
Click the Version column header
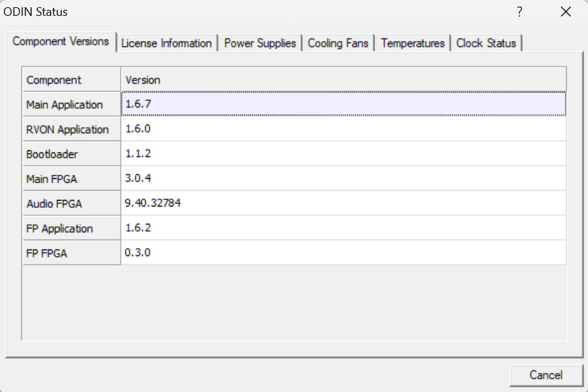[x=343, y=80]
